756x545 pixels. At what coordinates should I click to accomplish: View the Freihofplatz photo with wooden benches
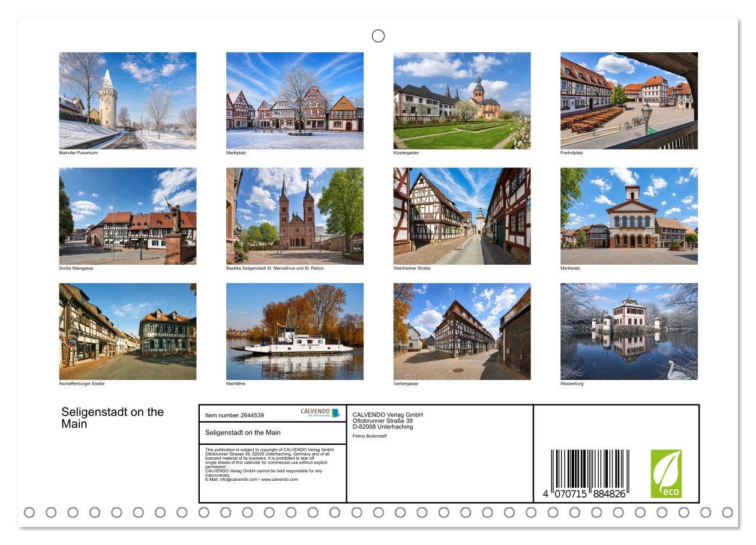629,101
